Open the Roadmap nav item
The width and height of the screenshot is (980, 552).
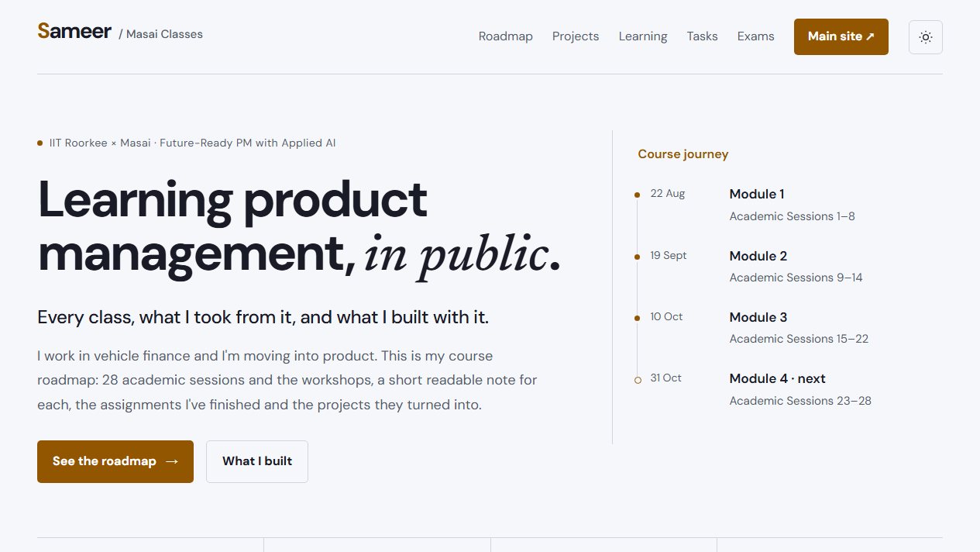(505, 36)
